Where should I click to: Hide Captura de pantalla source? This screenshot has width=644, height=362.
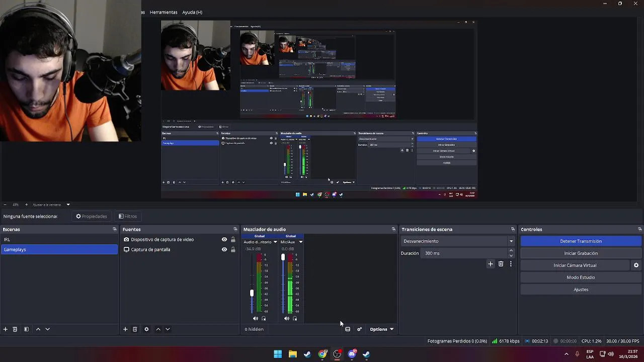pos(224,249)
